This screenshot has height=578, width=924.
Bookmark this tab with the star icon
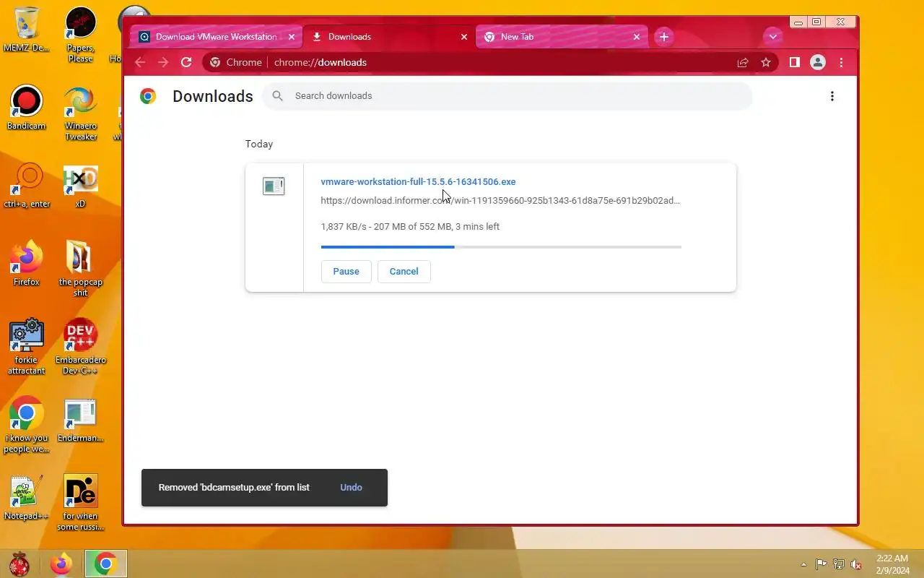click(x=766, y=62)
